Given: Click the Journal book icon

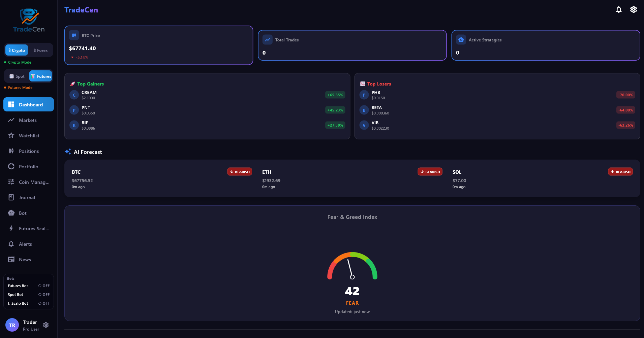Looking at the screenshot, I should pos(11,197).
